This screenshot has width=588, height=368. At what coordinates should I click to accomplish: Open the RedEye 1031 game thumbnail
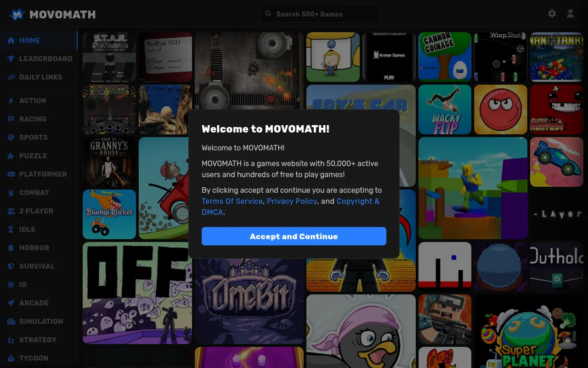(x=165, y=57)
